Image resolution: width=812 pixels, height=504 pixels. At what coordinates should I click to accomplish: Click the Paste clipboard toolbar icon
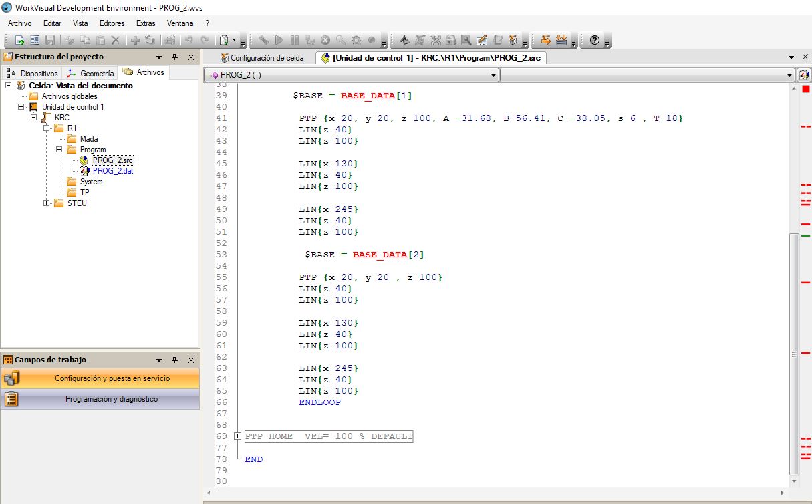(x=100, y=41)
